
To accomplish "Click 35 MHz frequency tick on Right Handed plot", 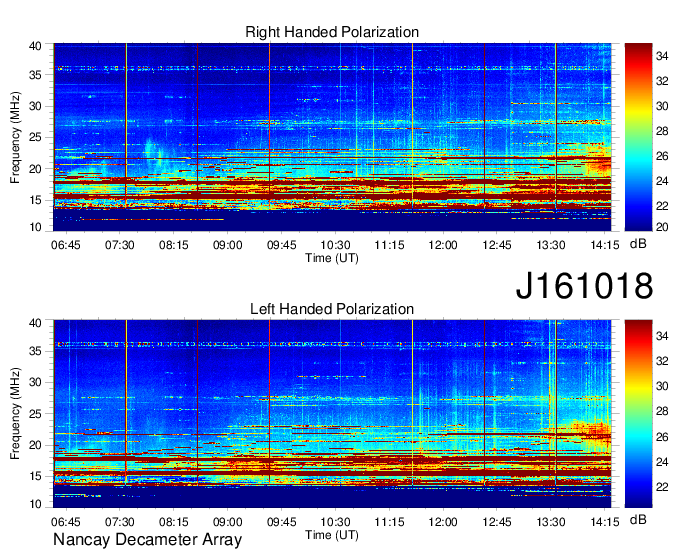I will click(x=35, y=75).
